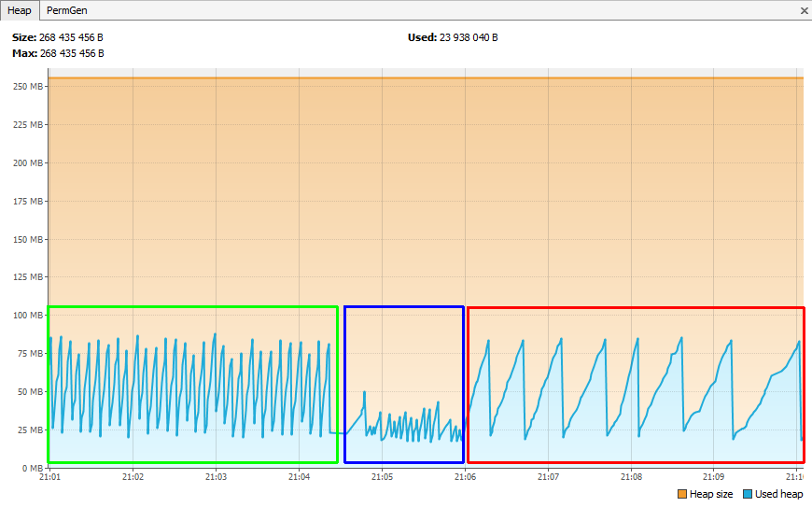Click the 21:08 time axis label

[631, 477]
